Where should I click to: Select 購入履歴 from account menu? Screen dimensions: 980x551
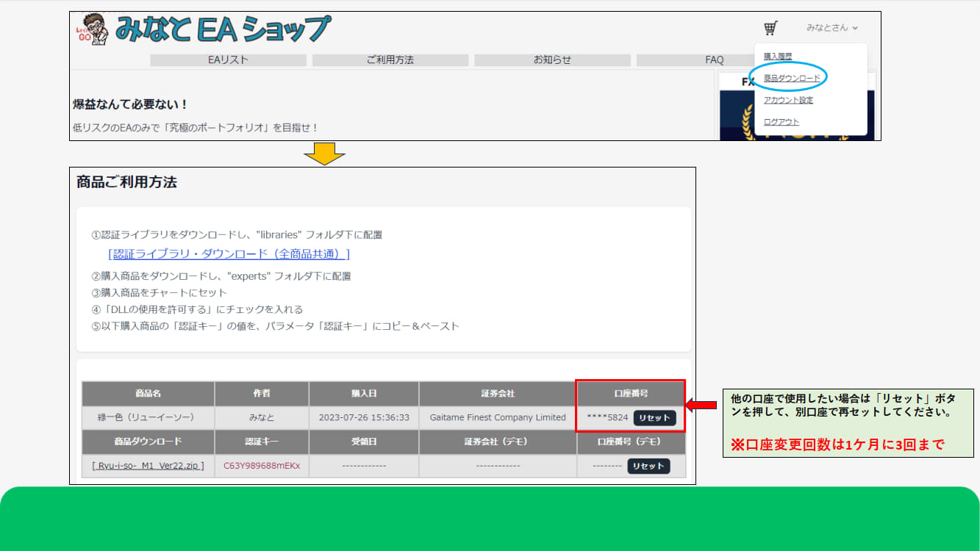pos(778,56)
